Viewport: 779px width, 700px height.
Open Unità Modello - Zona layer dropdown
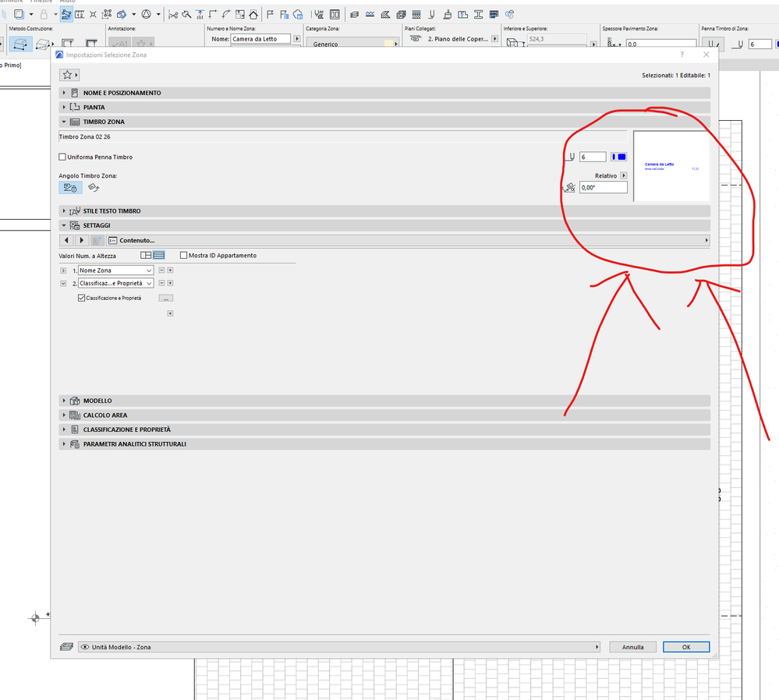coord(339,647)
